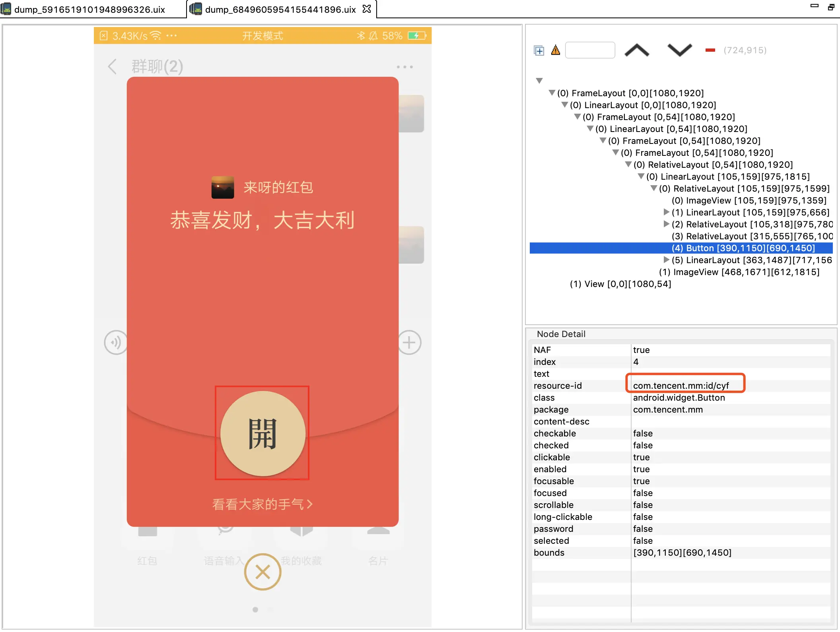
Task: Click the cascade windows icon top right
Action: (x=830, y=7)
